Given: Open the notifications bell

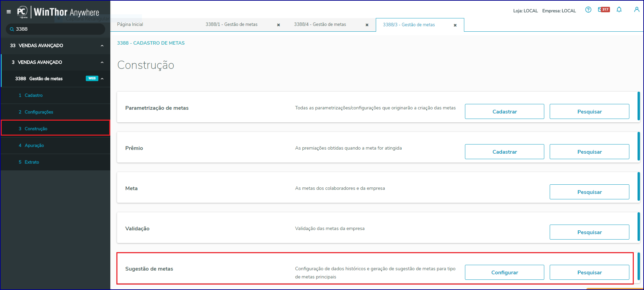Looking at the screenshot, I should point(619,10).
